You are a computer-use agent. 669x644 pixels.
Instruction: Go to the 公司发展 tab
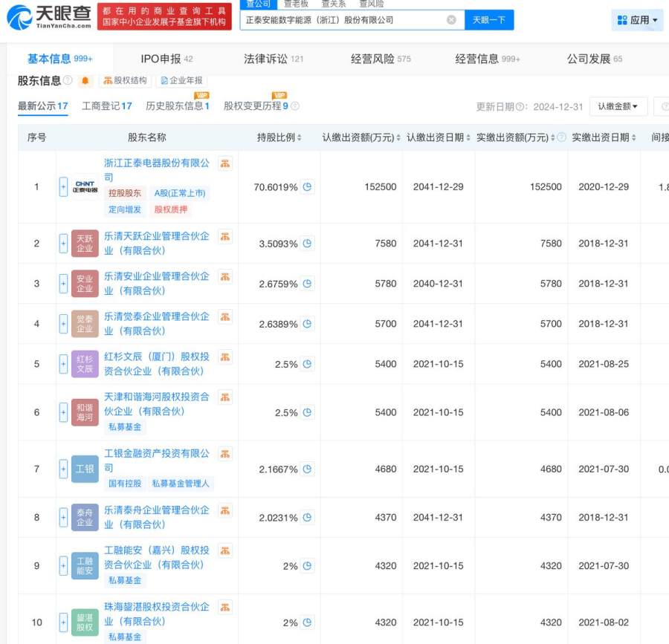point(595,59)
